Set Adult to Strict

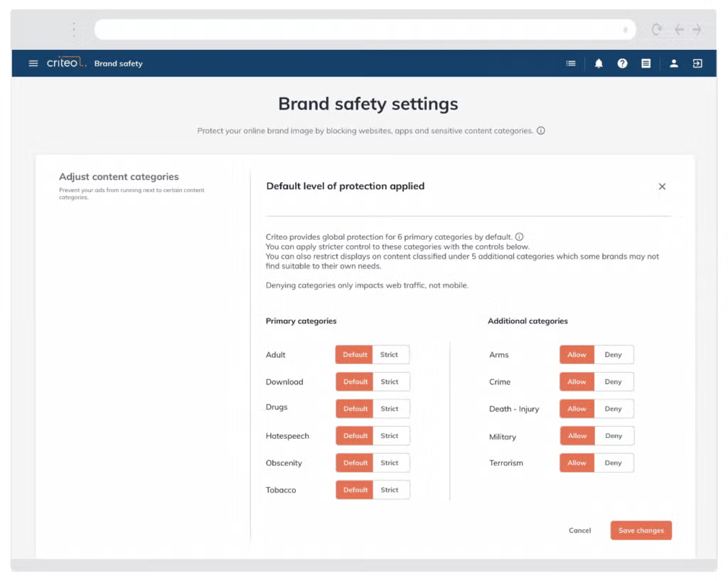click(x=391, y=354)
